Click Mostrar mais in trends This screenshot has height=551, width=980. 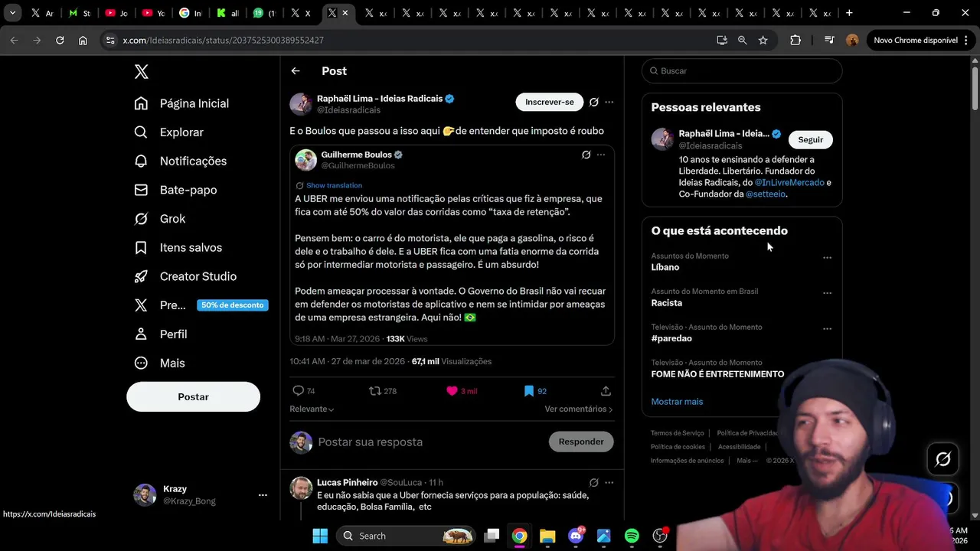click(677, 402)
